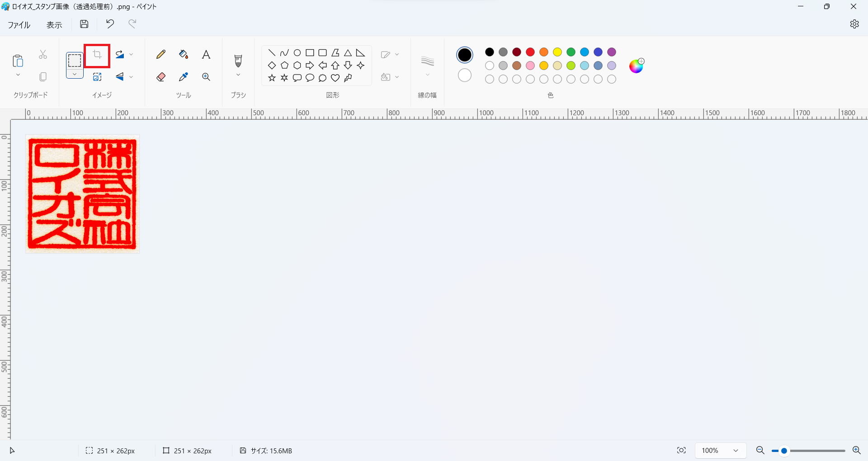Select the Fill bucket tool

pyautogui.click(x=184, y=55)
